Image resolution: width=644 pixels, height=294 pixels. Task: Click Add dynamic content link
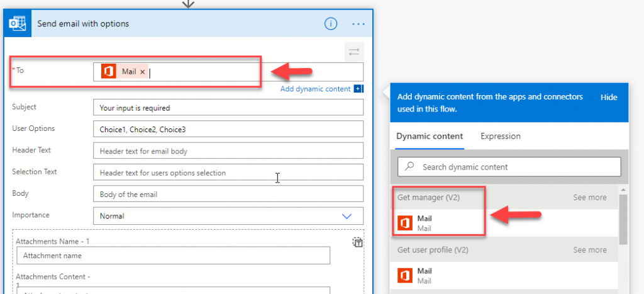[315, 89]
